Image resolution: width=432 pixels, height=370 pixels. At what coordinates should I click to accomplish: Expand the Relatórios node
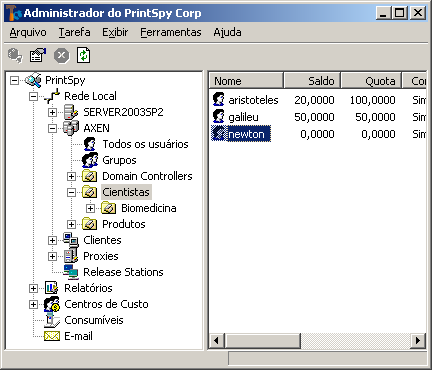click(33, 288)
